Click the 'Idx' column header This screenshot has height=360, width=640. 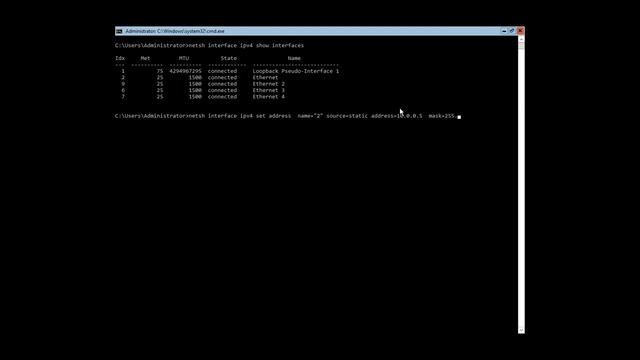(120, 58)
